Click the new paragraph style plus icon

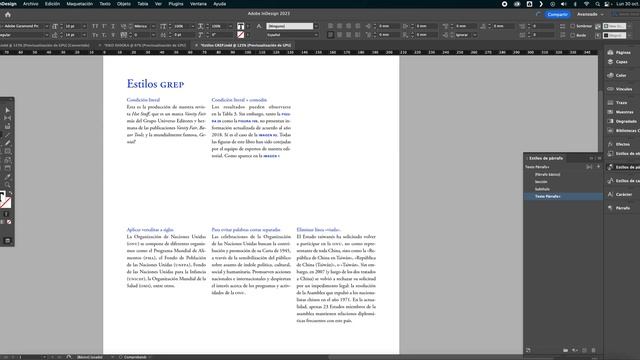598,167
